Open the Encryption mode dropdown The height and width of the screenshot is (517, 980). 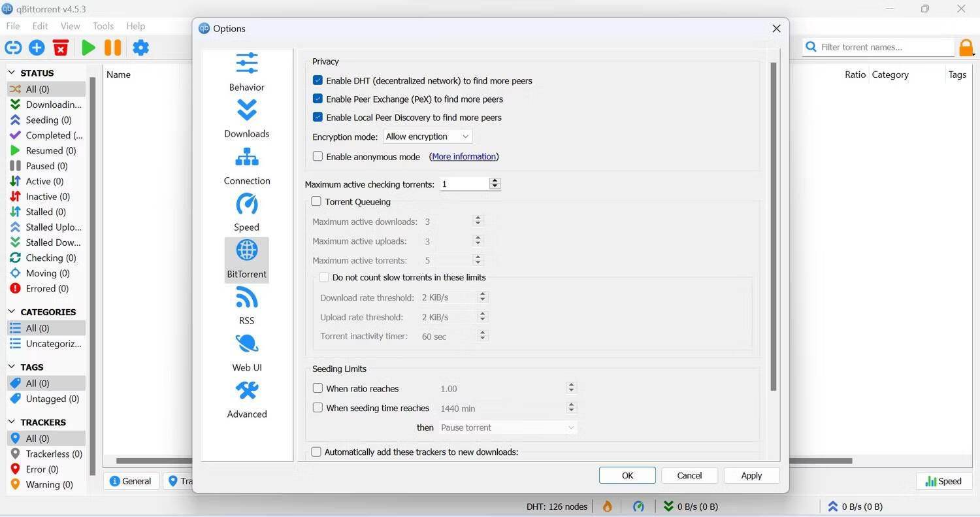[427, 136]
